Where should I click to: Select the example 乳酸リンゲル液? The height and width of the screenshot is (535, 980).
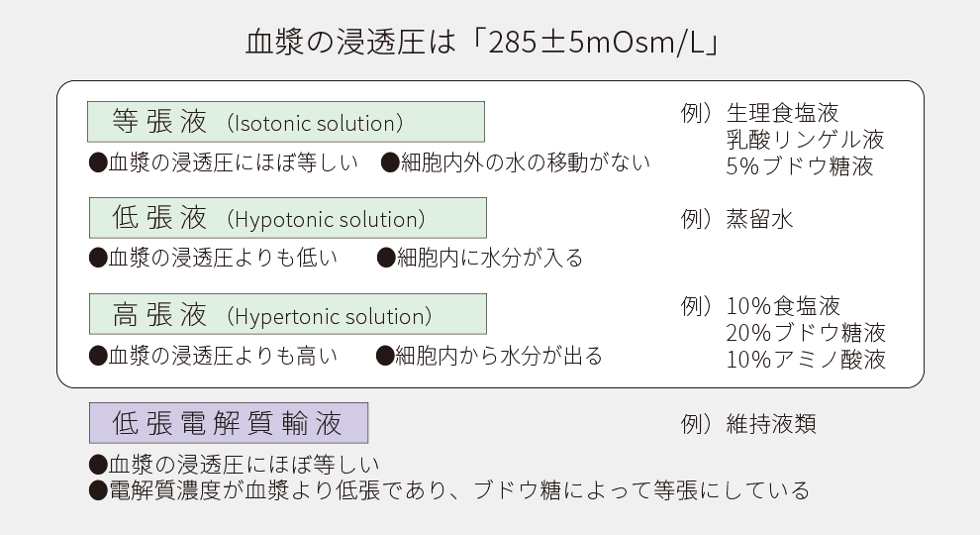805,139
